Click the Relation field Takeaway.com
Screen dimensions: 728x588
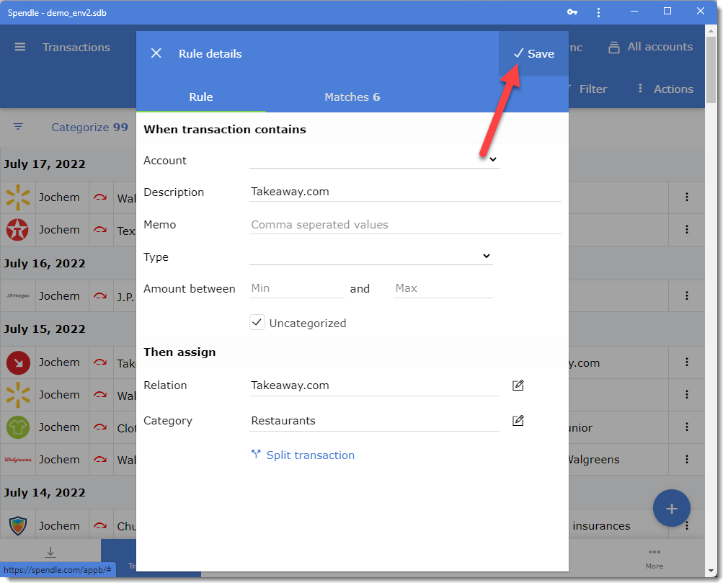pyautogui.click(x=374, y=386)
